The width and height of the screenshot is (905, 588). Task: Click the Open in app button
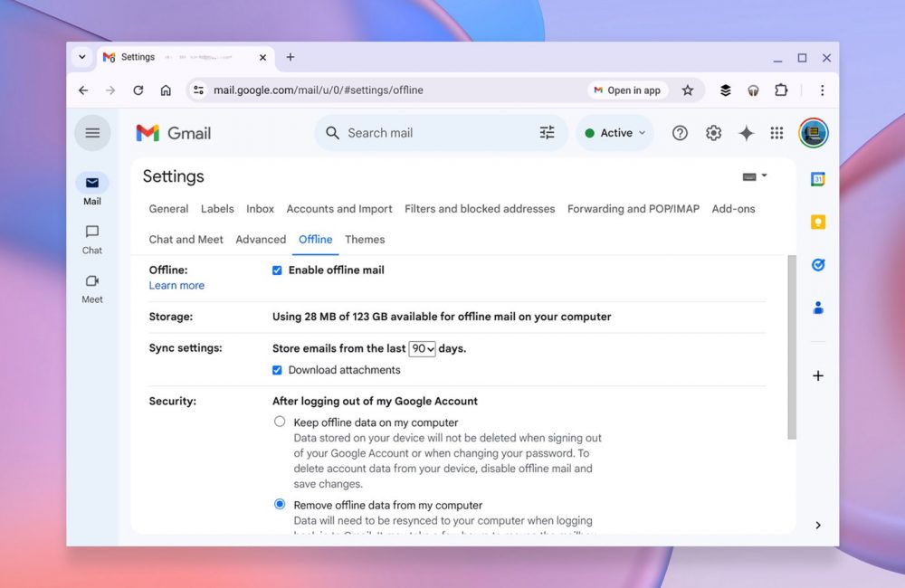pos(627,90)
